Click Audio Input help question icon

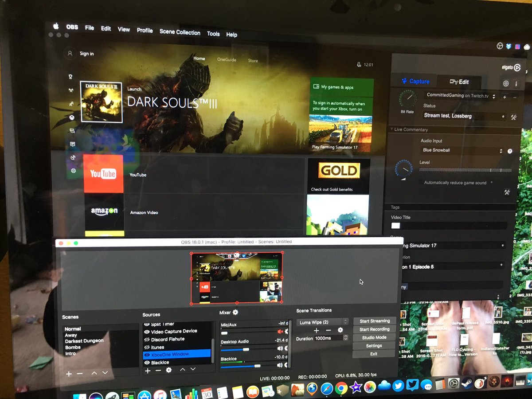click(510, 151)
